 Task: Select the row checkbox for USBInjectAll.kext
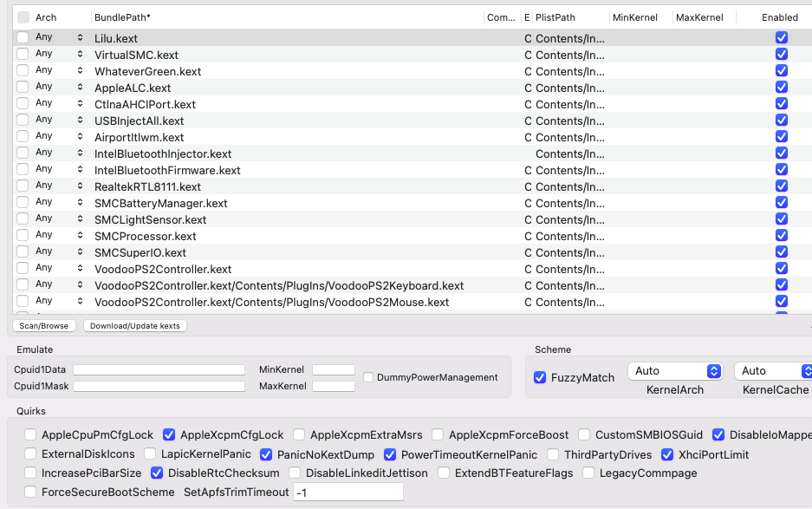pyautogui.click(x=23, y=120)
